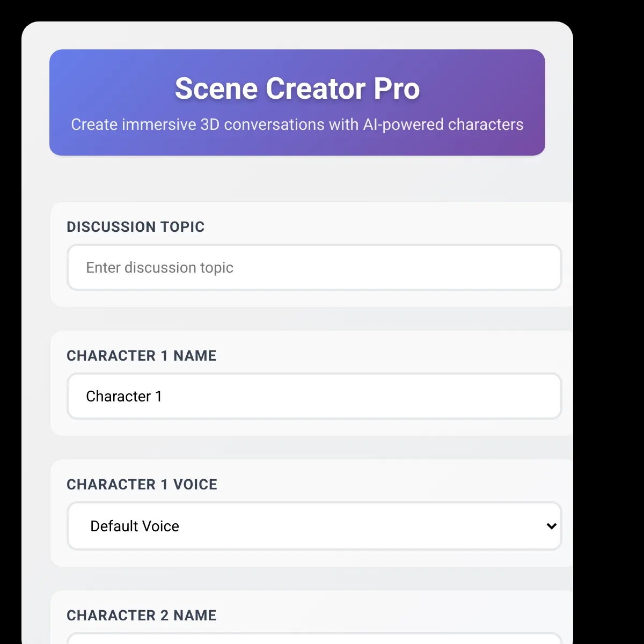Focus the partially visible Character 2 Name field

pyautogui.click(x=314, y=638)
